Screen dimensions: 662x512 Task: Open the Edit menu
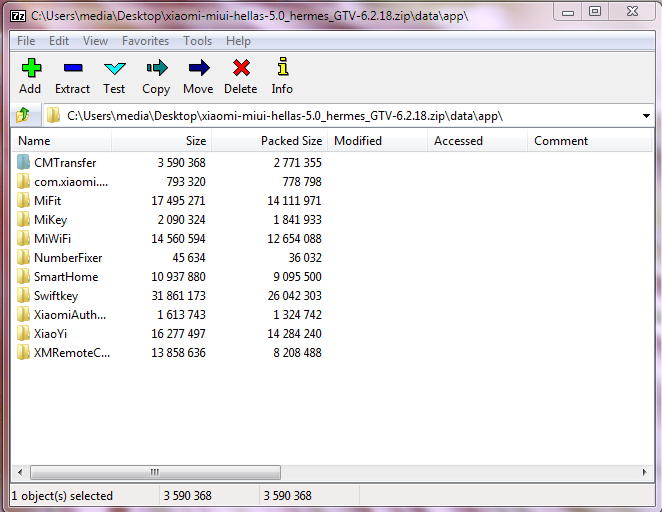(x=59, y=41)
